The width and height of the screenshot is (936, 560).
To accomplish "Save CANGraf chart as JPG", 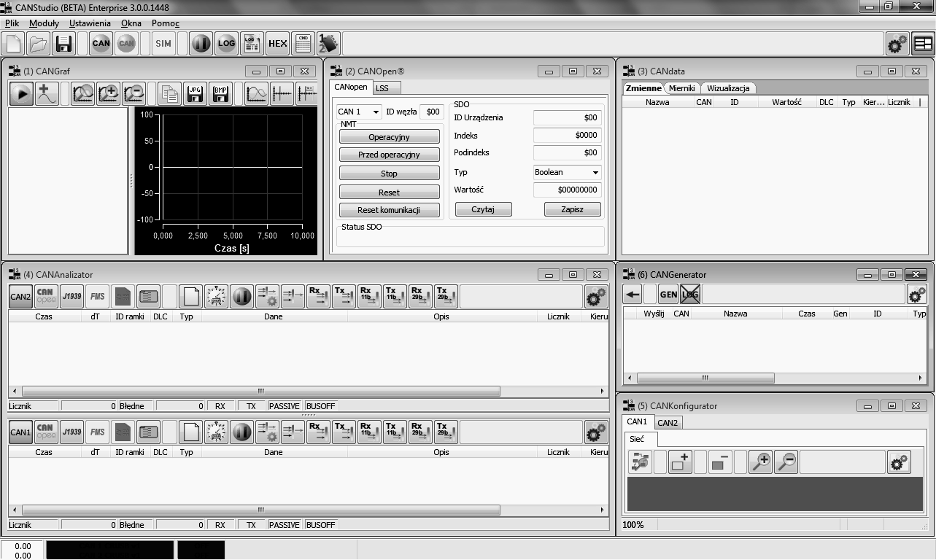I will pos(195,94).
